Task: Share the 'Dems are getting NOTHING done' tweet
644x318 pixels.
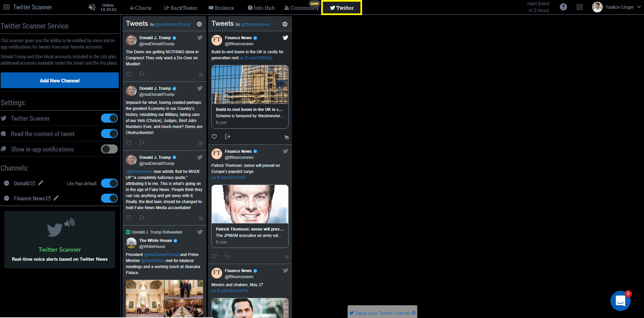Action: (x=142, y=74)
